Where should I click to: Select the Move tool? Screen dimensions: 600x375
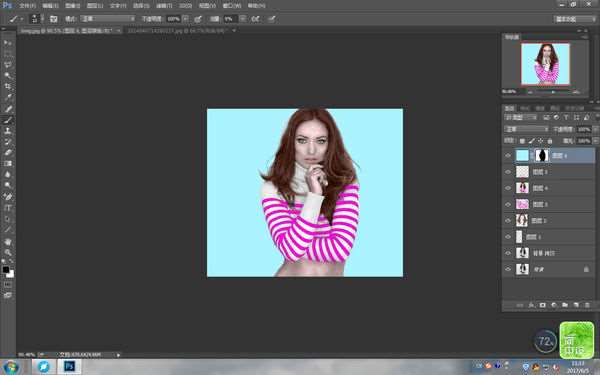pos(8,42)
